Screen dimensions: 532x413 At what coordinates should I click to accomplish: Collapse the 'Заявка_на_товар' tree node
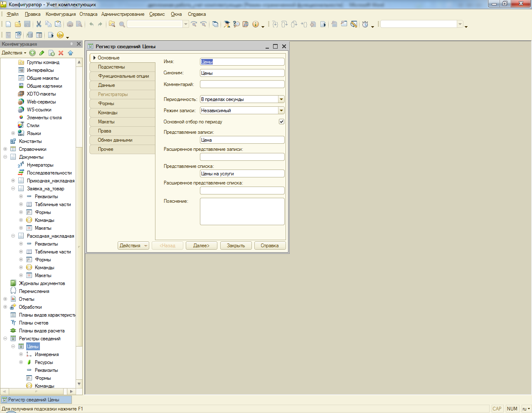tap(13, 189)
